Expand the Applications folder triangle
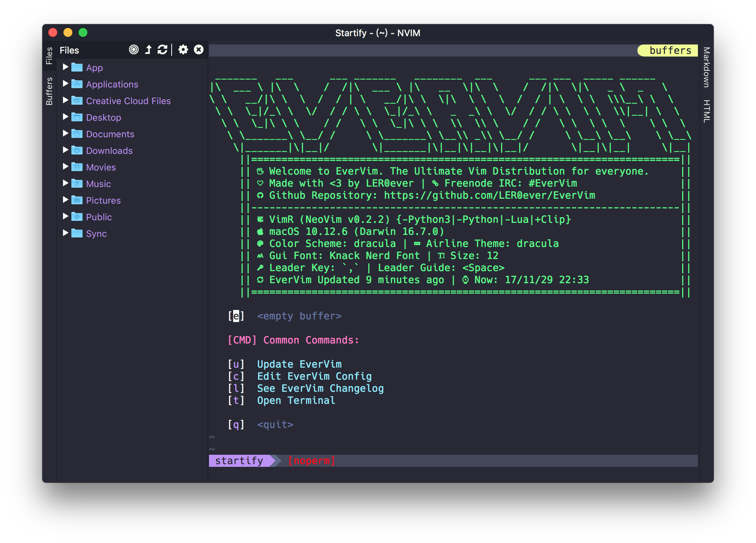Image resolution: width=756 pixels, height=543 pixels. pyautogui.click(x=65, y=84)
